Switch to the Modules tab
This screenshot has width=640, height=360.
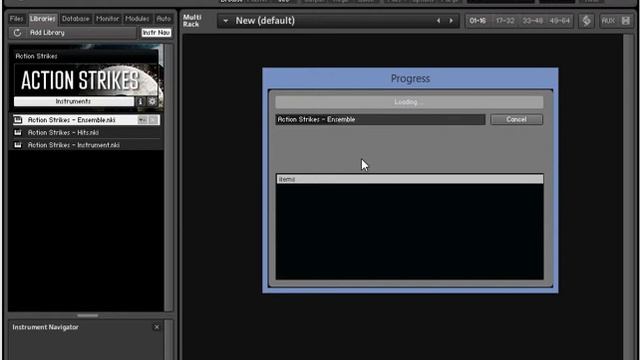point(137,19)
